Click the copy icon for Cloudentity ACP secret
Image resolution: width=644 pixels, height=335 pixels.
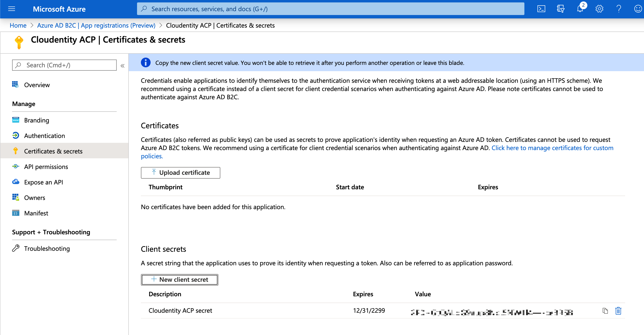(606, 311)
